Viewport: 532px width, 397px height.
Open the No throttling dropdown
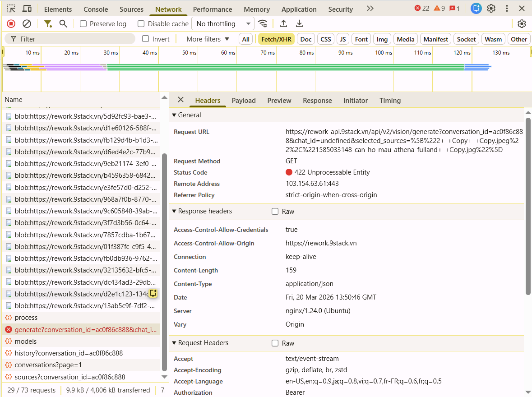(223, 24)
